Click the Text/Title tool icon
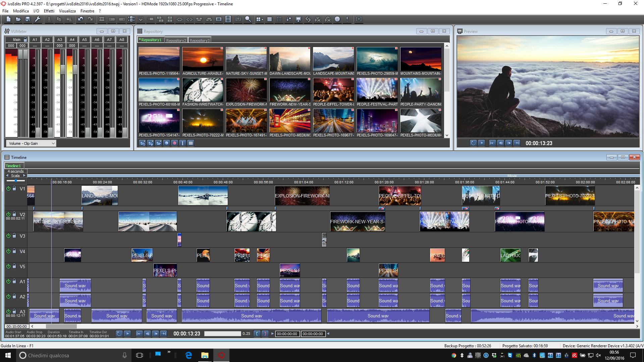 point(183,143)
